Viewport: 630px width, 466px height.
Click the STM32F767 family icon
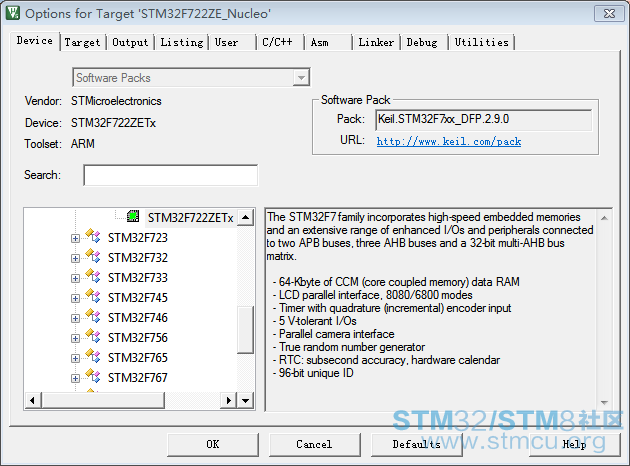93,376
